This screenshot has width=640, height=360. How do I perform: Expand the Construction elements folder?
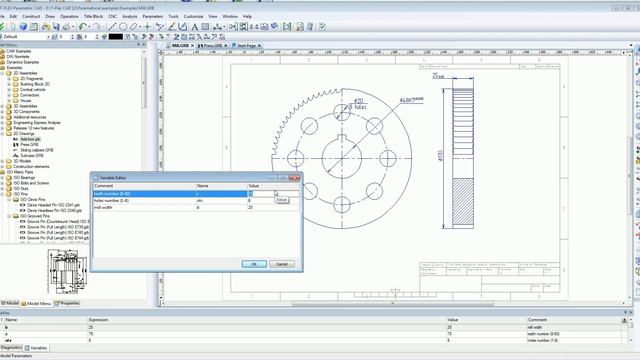[x=2, y=167]
